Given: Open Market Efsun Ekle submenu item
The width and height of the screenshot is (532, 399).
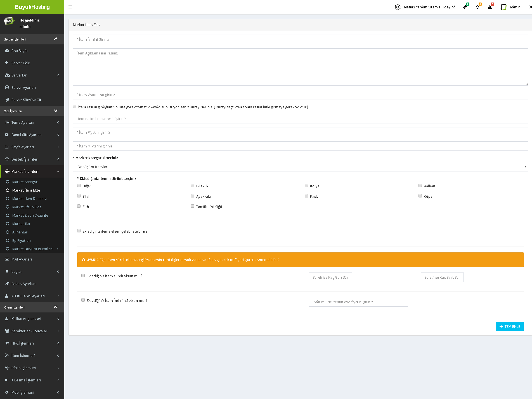Looking at the screenshot, I should (27, 207).
